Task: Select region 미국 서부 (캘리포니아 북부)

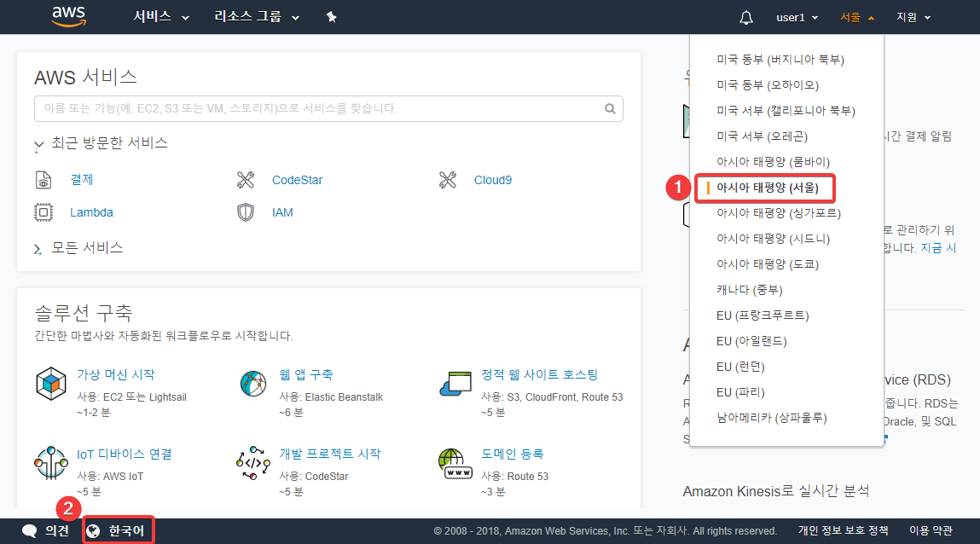Action: click(x=786, y=111)
